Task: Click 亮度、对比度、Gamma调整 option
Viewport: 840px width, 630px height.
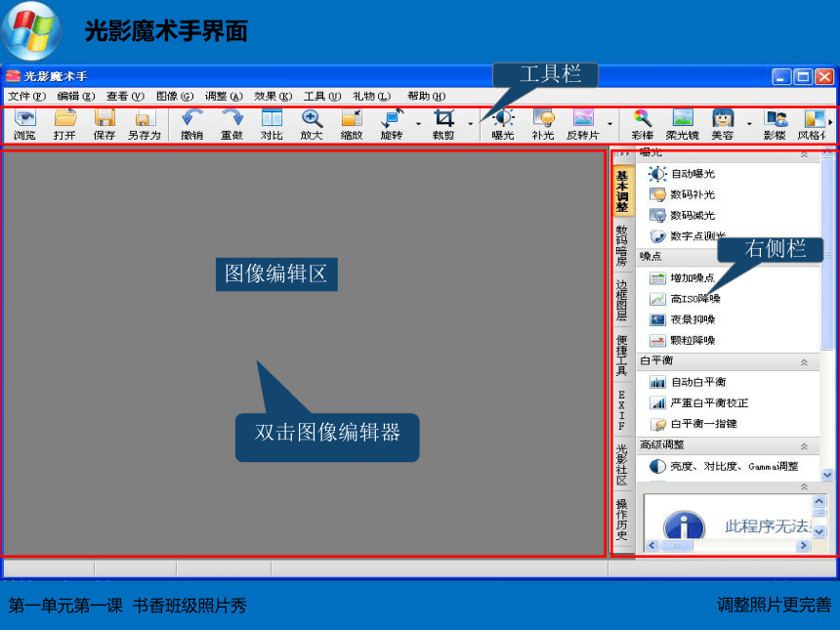Action: 723,467
